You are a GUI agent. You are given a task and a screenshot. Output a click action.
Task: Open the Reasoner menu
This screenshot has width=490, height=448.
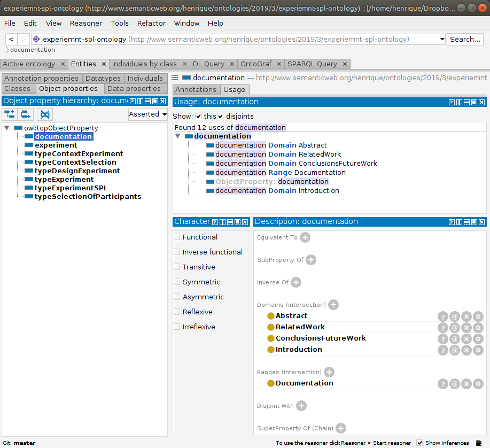(x=86, y=23)
